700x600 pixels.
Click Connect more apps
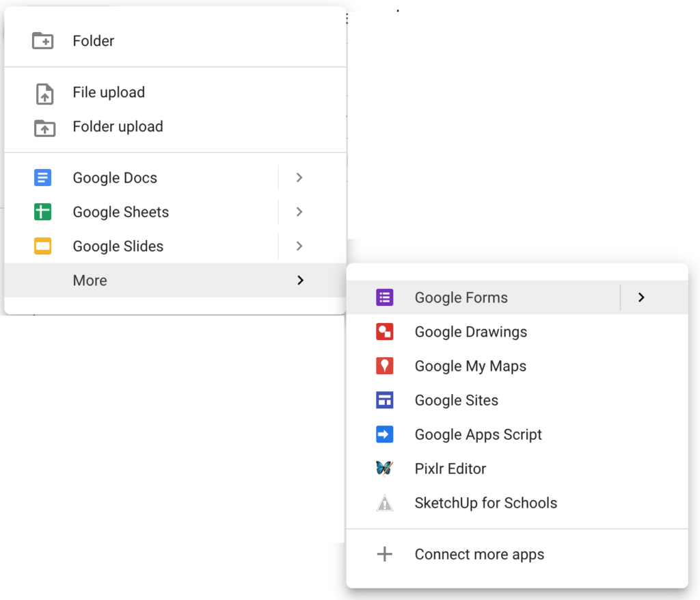click(479, 554)
